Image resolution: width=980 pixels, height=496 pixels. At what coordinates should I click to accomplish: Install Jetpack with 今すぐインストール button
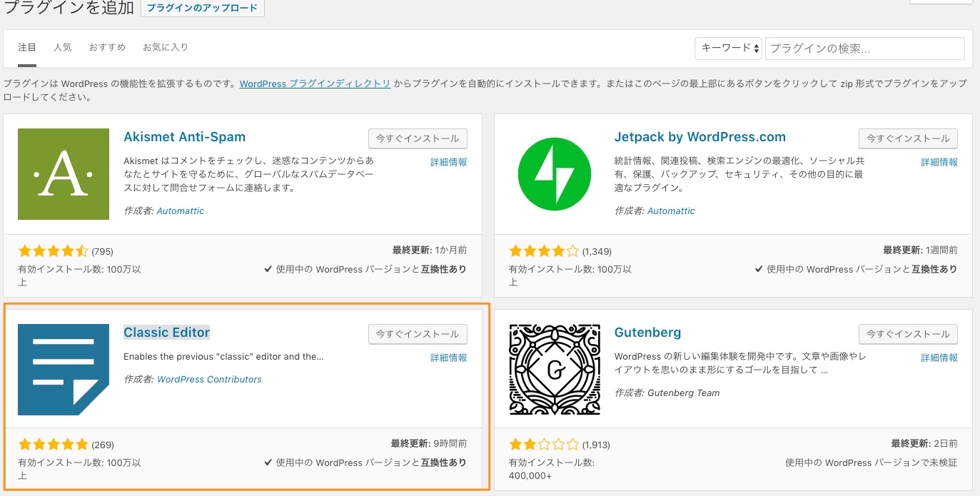tap(908, 138)
